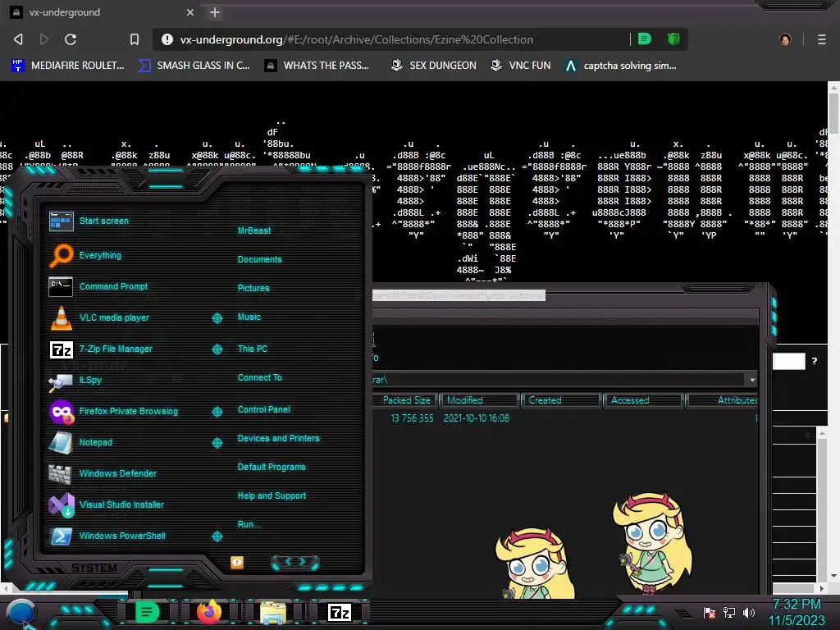Open the VNC FUN bookmark
Screen dimensions: 840x630
coord(521,66)
